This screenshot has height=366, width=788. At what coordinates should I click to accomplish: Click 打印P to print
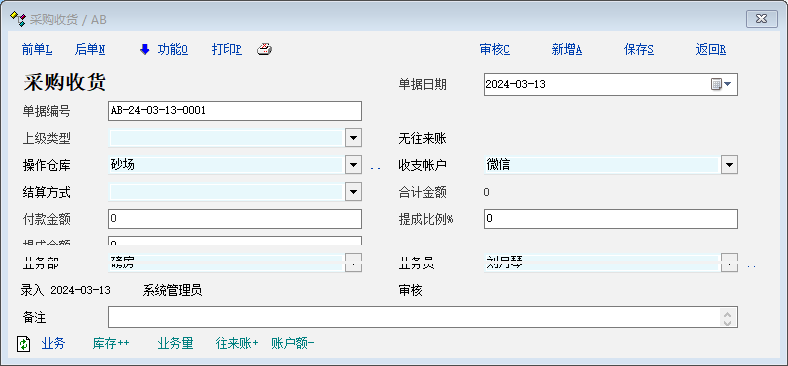[227, 49]
